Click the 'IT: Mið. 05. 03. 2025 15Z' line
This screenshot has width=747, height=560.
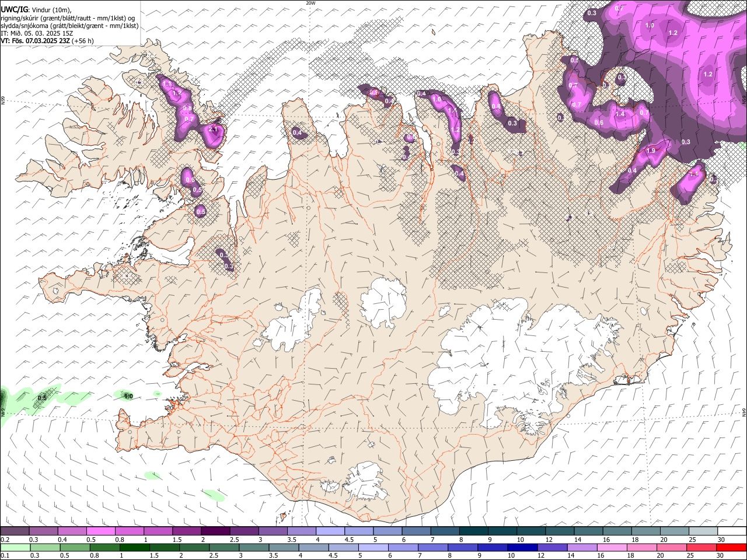point(37,33)
